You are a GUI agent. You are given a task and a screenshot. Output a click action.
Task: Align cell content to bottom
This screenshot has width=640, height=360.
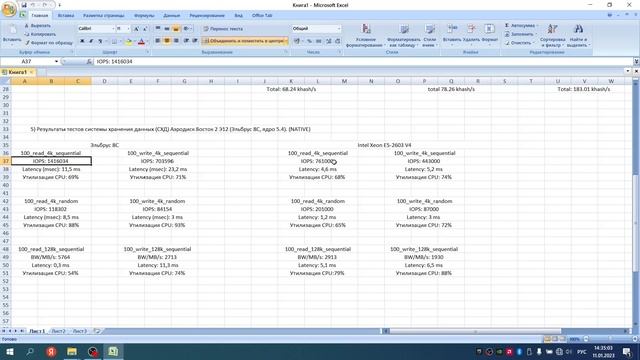click(x=176, y=29)
